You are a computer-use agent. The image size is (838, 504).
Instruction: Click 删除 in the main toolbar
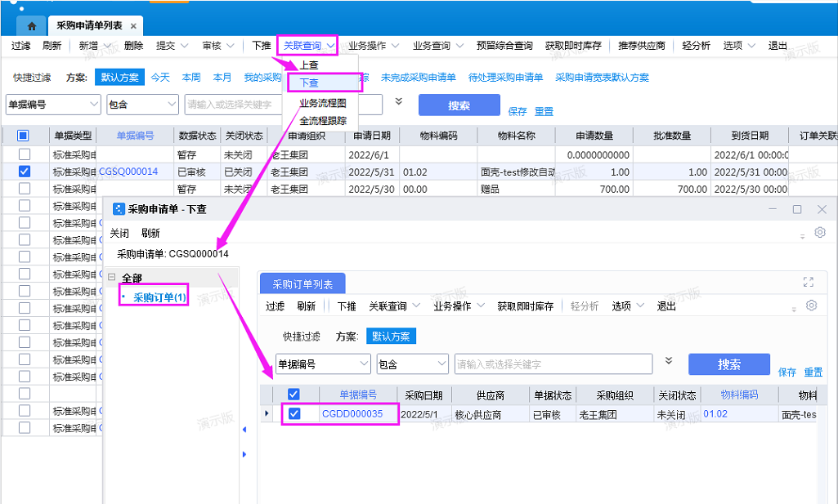pos(133,46)
